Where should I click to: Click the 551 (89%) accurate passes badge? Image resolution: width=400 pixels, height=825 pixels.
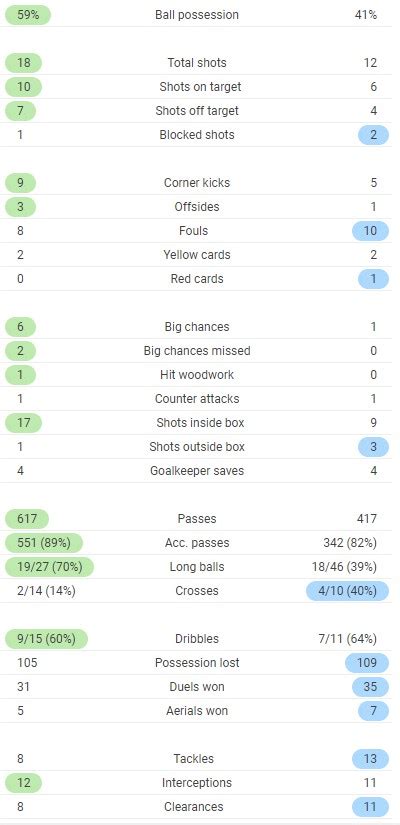[x=44, y=542]
